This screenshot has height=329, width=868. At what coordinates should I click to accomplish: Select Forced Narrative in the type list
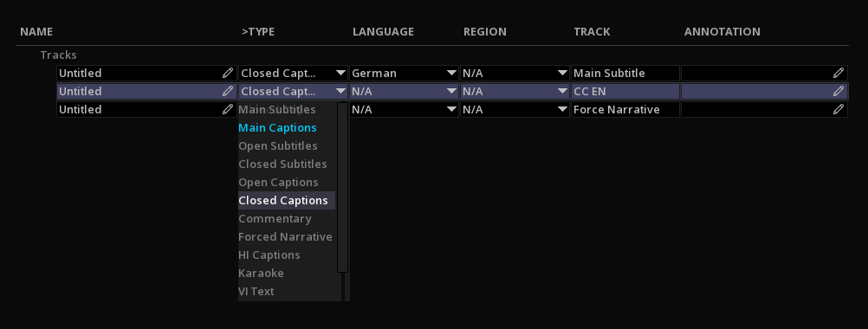point(285,236)
